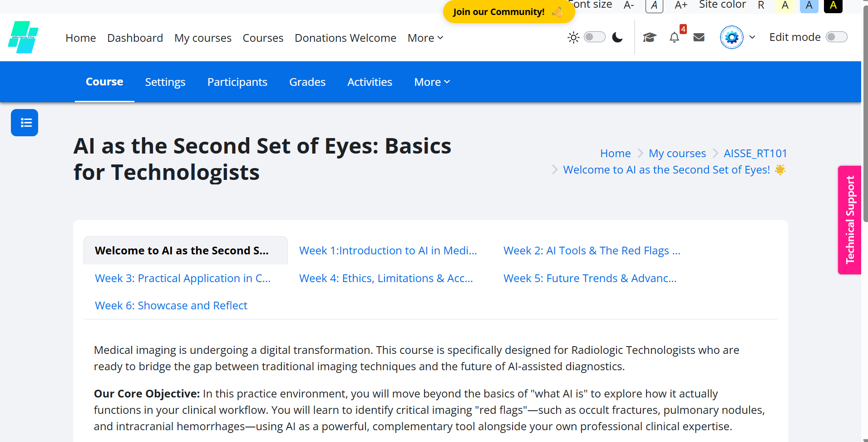Open the Settings tab
868x442 pixels.
[x=165, y=82]
